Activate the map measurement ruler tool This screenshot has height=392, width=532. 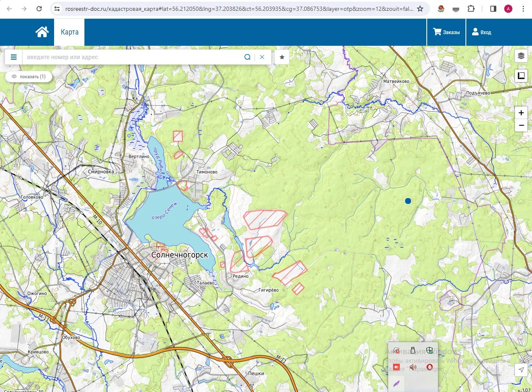(x=521, y=76)
